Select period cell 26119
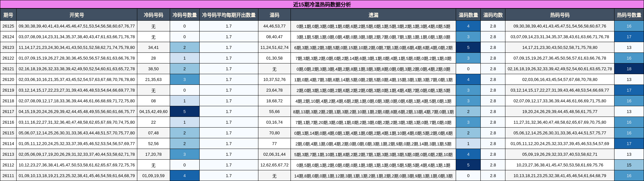 (x=8, y=90)
